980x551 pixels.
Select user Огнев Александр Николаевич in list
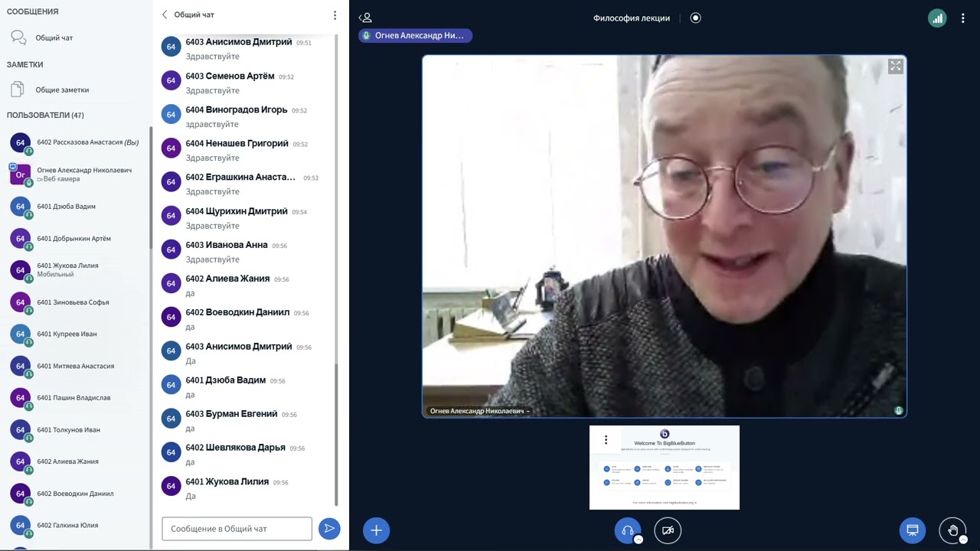[x=77, y=174]
